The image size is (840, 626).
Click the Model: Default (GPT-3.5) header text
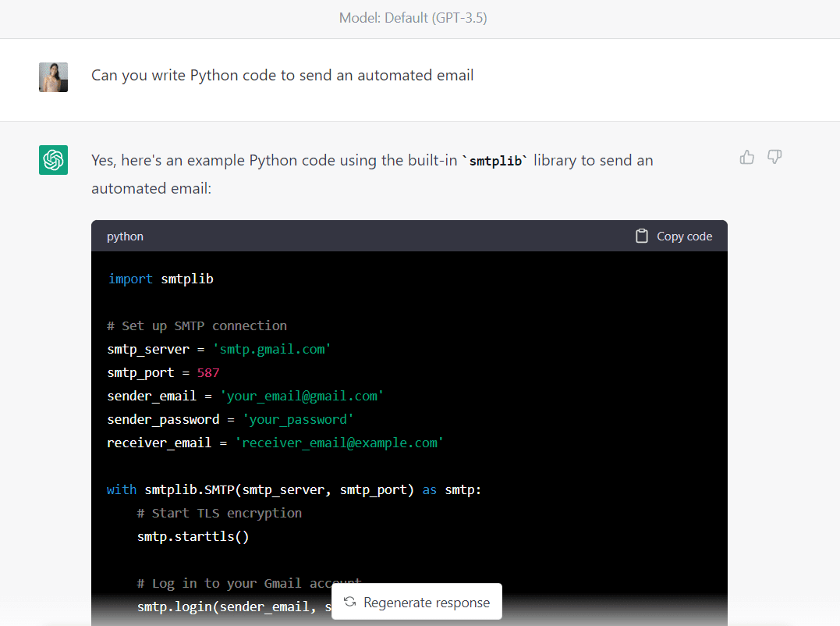(413, 18)
